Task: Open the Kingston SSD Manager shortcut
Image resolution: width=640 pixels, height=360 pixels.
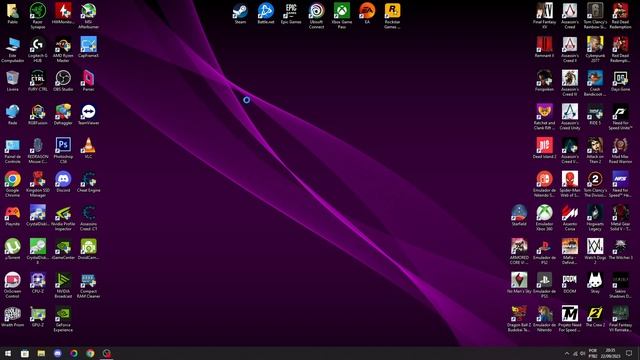Action: point(38,184)
